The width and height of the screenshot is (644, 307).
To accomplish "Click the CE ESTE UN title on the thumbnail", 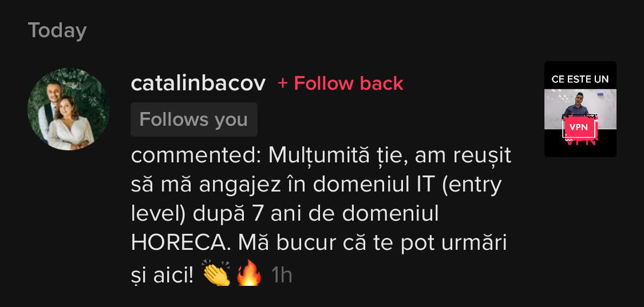I will (580, 79).
